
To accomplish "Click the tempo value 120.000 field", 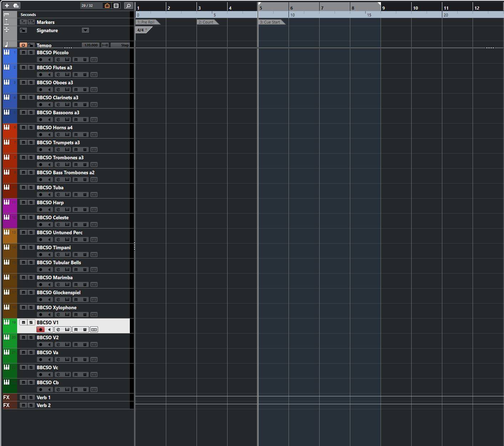I will click(x=91, y=45).
